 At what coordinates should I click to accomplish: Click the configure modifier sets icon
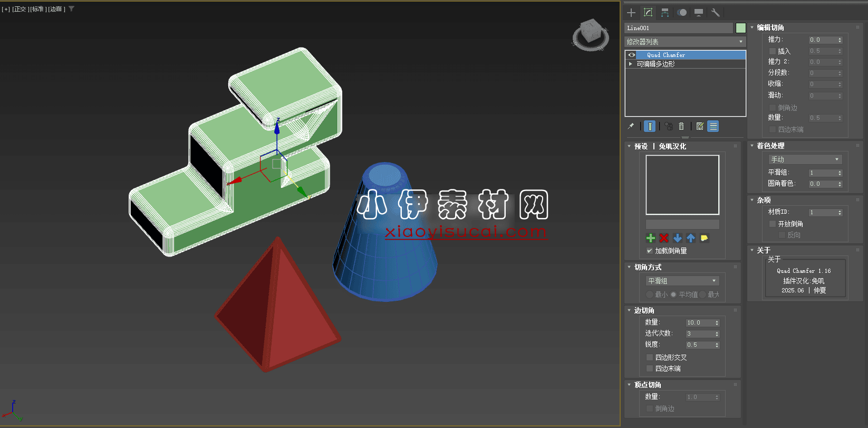[x=700, y=126]
